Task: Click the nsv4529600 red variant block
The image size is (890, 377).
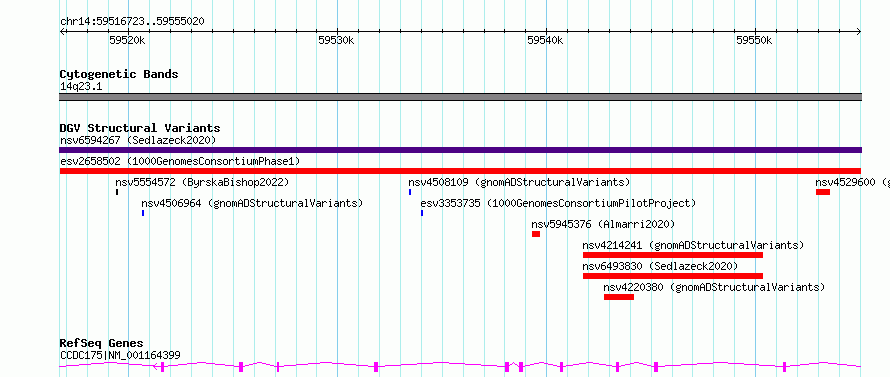Action: (x=823, y=192)
